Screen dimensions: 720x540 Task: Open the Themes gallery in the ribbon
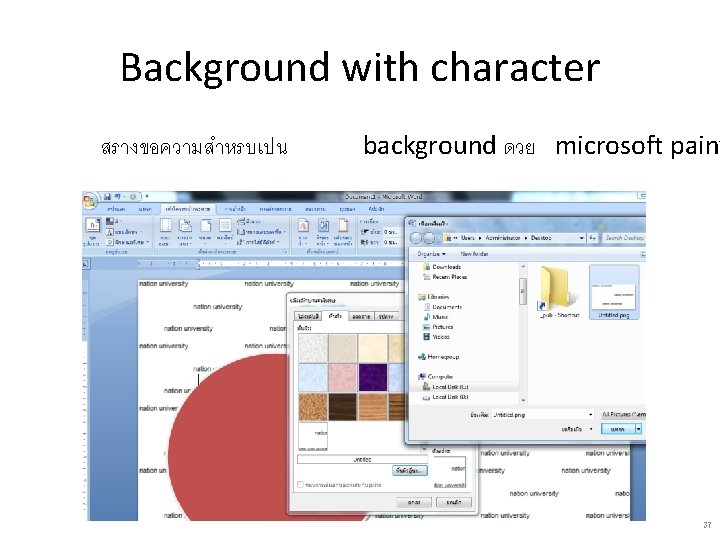click(92, 232)
